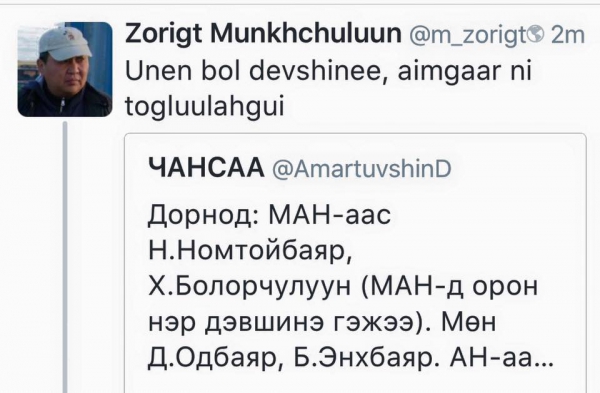Click the word "Мөн" in the quote
The width and height of the screenshot is (600, 393).
click(x=469, y=323)
